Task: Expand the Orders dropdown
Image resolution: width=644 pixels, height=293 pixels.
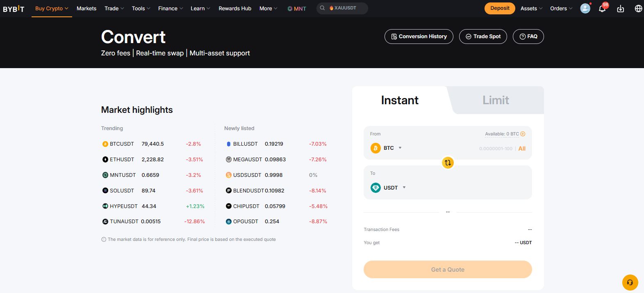Action: [561, 8]
